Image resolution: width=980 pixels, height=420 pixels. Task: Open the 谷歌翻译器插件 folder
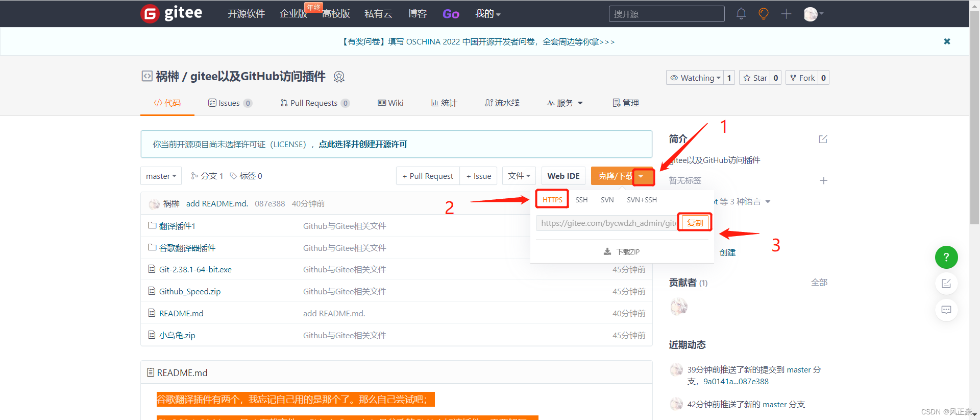(187, 248)
